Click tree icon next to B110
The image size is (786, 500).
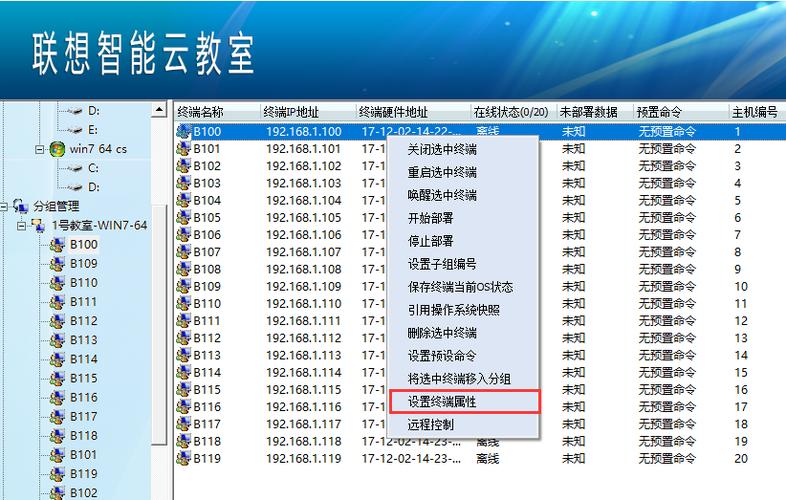[x=58, y=283]
